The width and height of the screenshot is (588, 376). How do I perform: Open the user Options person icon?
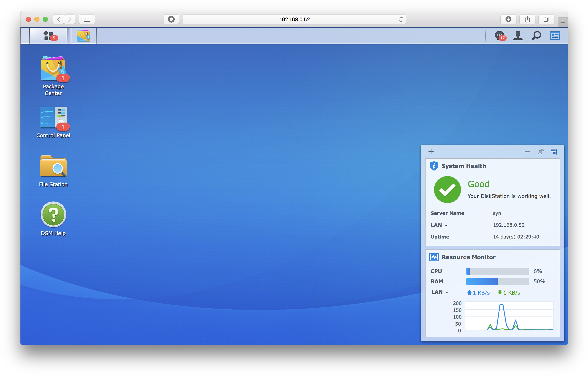(x=518, y=36)
